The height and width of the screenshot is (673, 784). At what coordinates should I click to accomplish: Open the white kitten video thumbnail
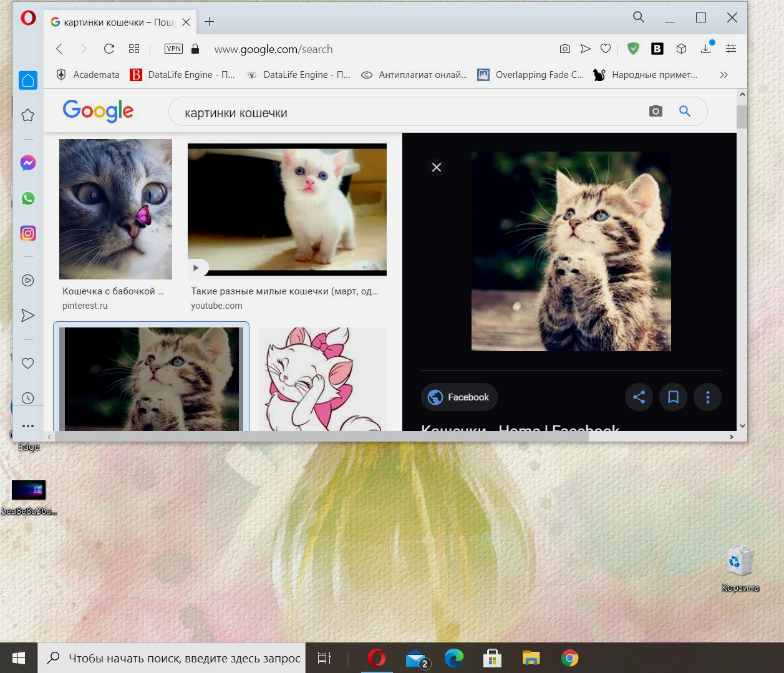pos(287,209)
